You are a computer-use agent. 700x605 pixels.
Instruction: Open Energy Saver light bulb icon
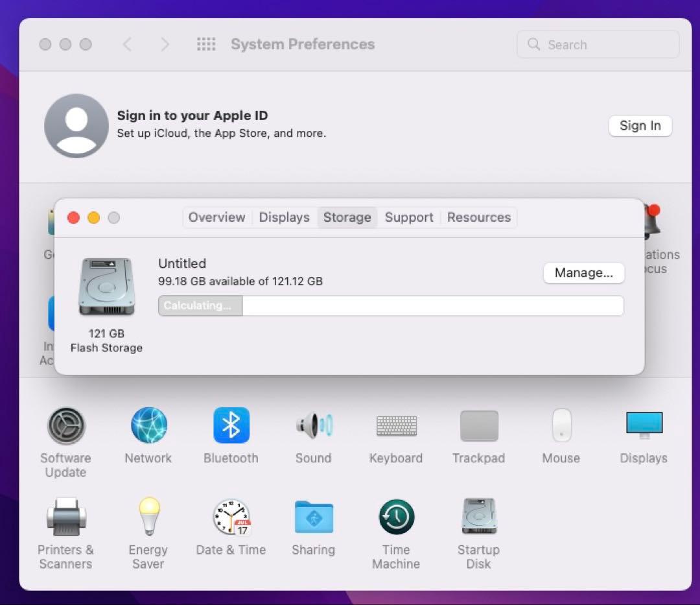[148, 517]
